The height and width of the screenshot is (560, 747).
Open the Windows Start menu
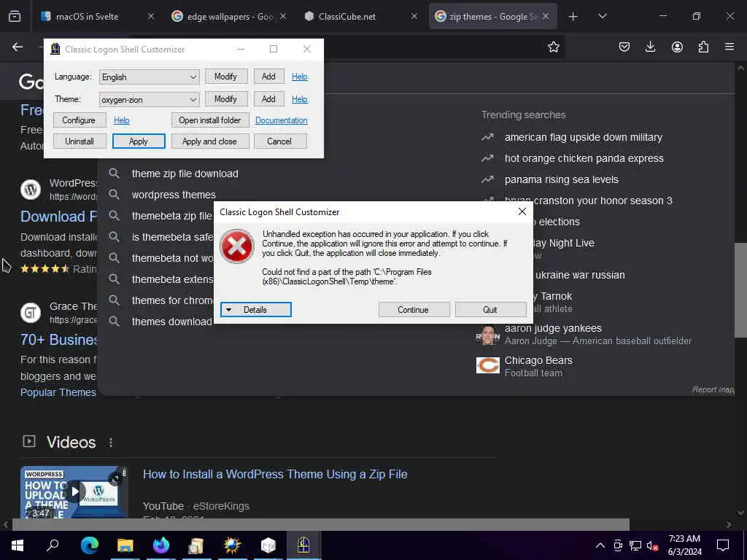point(18,545)
